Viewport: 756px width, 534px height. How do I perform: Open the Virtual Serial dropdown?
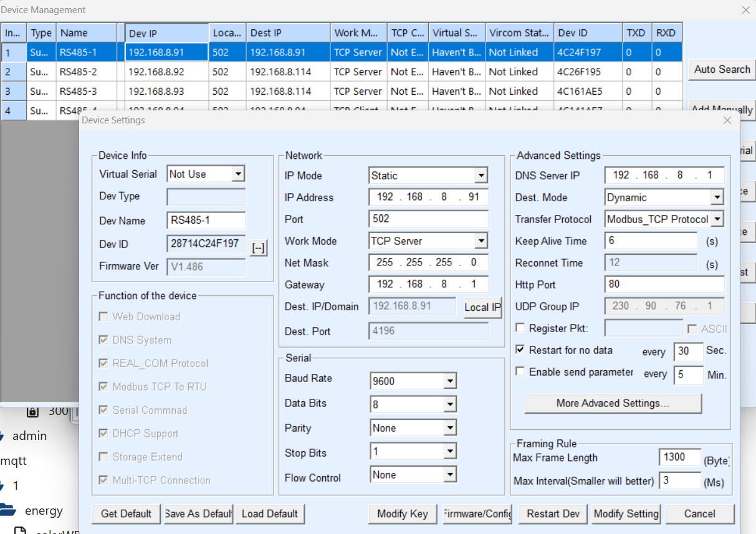tap(238, 174)
